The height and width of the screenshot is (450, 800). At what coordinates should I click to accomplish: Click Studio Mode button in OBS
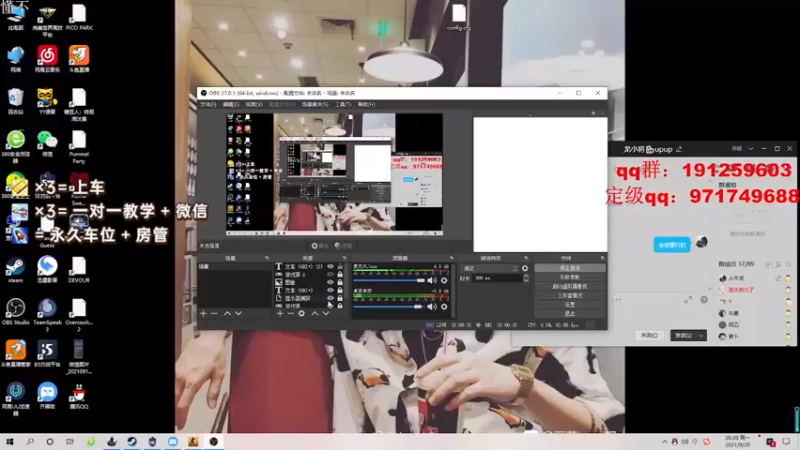pyautogui.click(x=569, y=295)
